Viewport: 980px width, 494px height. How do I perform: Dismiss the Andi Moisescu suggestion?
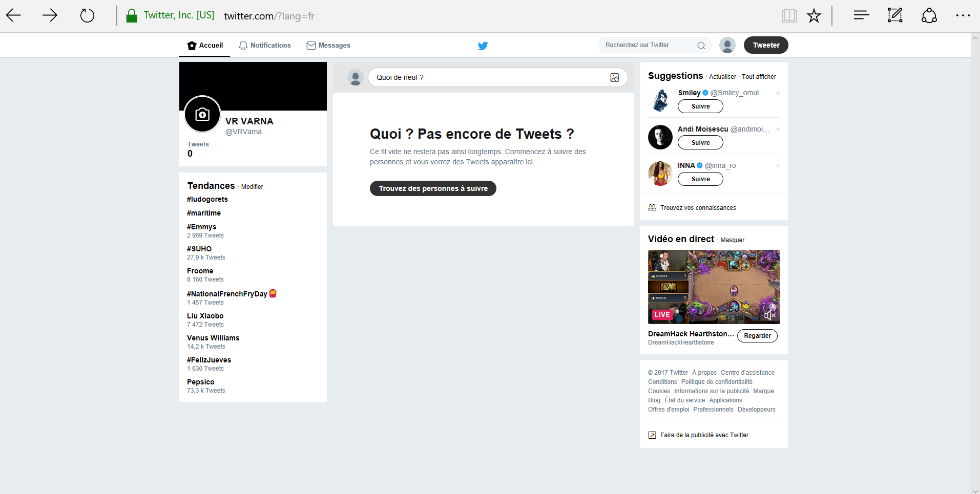(778, 129)
